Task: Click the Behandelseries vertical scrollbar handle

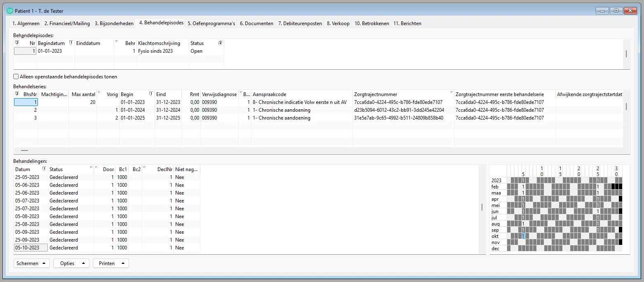Action: click(626, 106)
